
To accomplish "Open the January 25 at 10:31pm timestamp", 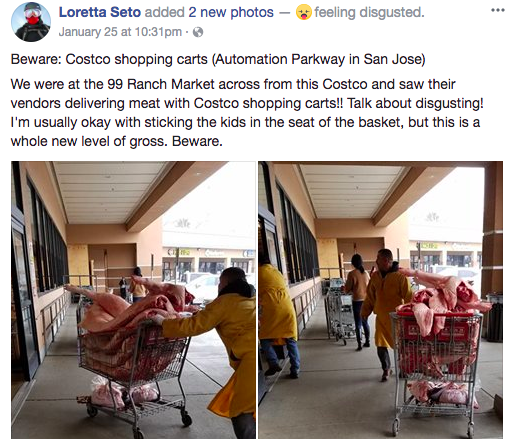I will [x=120, y=32].
